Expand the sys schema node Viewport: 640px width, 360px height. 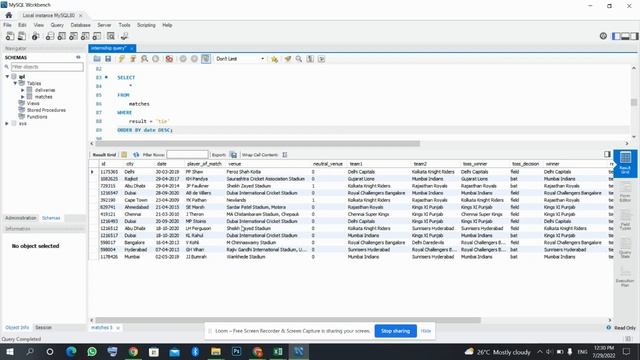7,123
